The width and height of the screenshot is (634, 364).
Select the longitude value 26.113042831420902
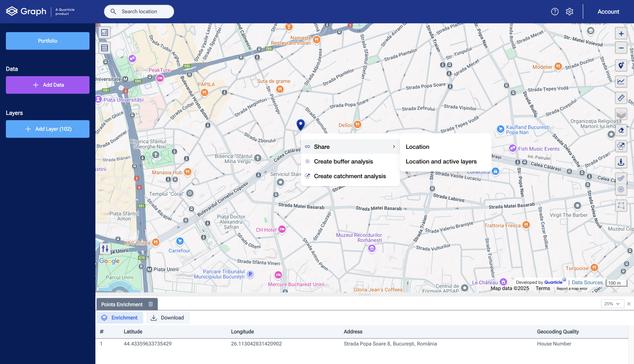point(256,344)
